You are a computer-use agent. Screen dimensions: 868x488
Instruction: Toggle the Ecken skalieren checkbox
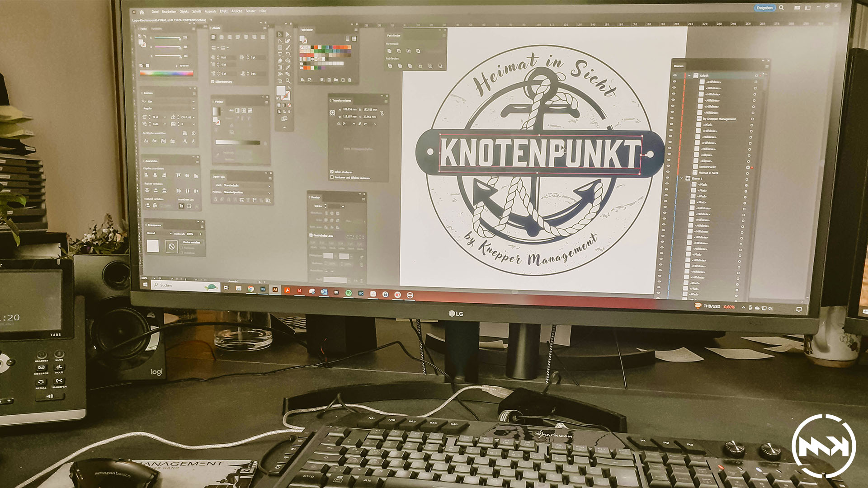(332, 172)
